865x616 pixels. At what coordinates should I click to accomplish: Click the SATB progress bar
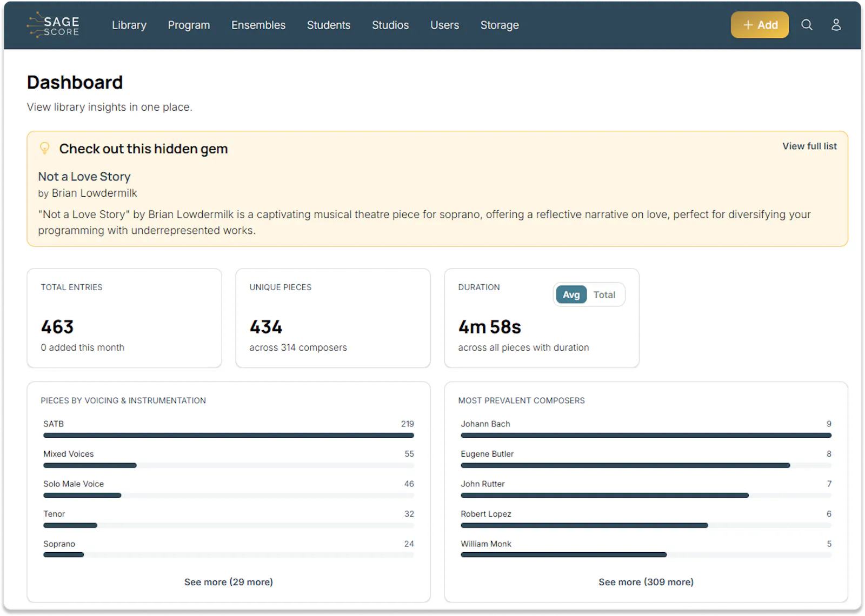pyautogui.click(x=229, y=435)
